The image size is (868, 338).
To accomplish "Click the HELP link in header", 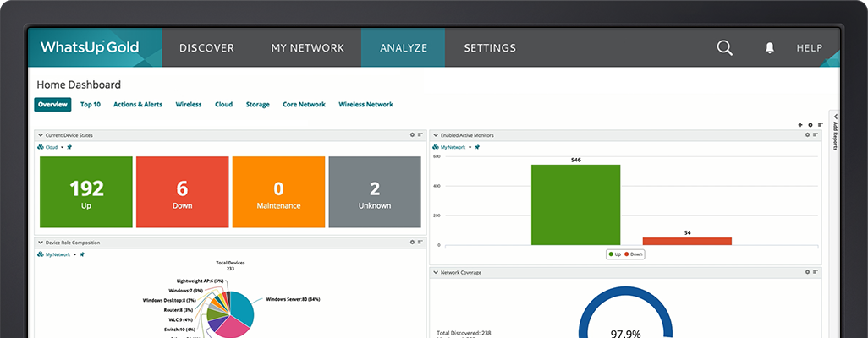I will point(810,48).
